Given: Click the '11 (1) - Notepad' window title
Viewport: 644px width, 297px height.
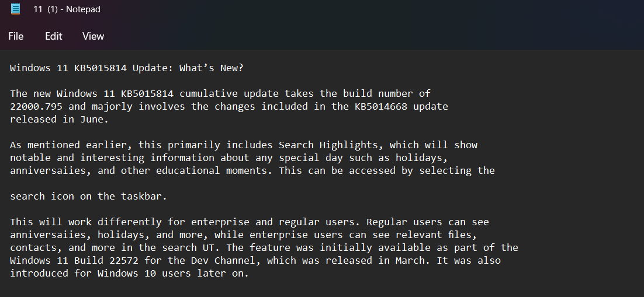Looking at the screenshot, I should (x=67, y=9).
